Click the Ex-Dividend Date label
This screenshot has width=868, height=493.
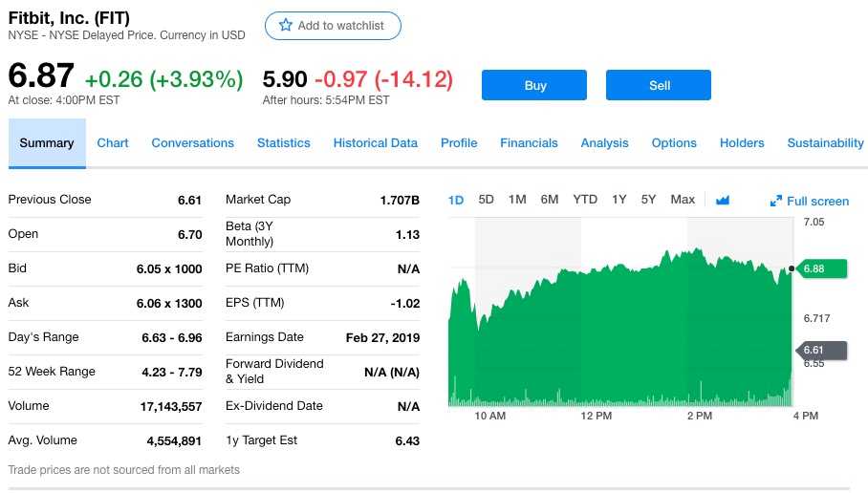coord(273,405)
